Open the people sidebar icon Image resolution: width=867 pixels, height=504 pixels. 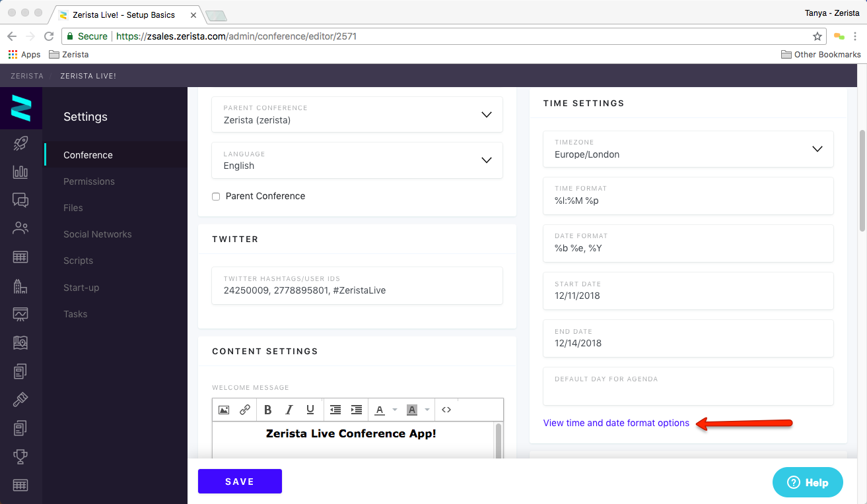20,228
